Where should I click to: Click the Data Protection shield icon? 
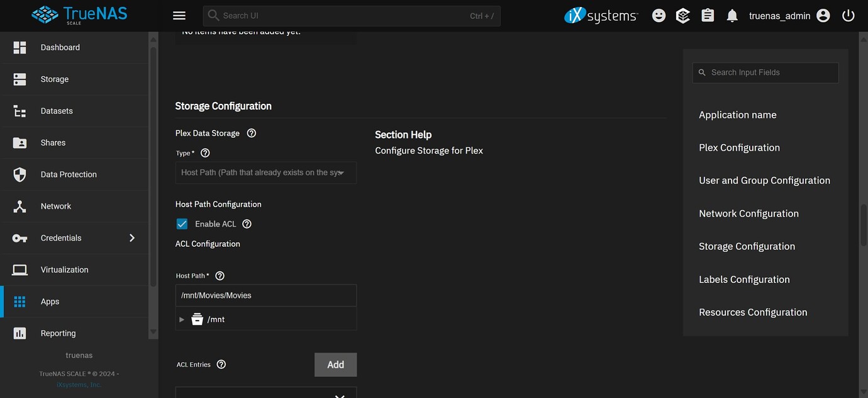point(19,174)
